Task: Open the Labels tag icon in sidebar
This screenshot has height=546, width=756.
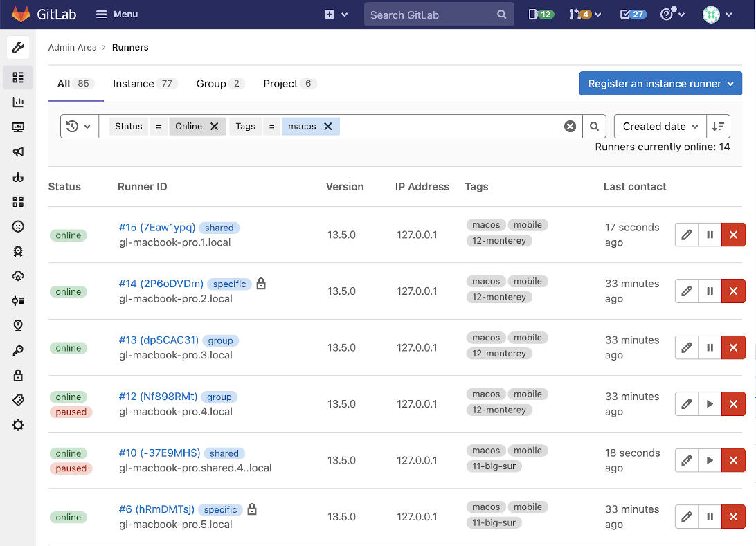Action: pyautogui.click(x=18, y=400)
